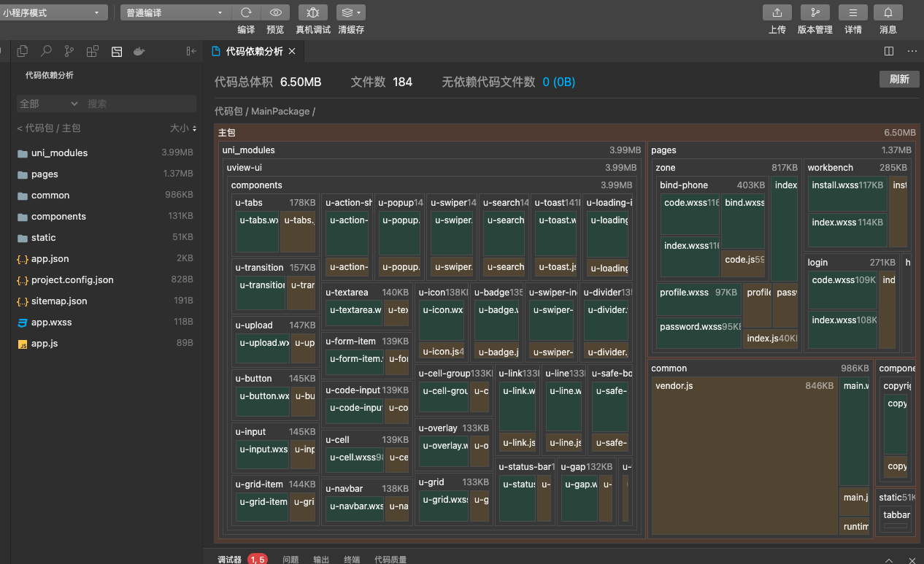Screen dimensions: 924x564
Task: Open the editor more options ellipsis
Action: click(x=912, y=51)
